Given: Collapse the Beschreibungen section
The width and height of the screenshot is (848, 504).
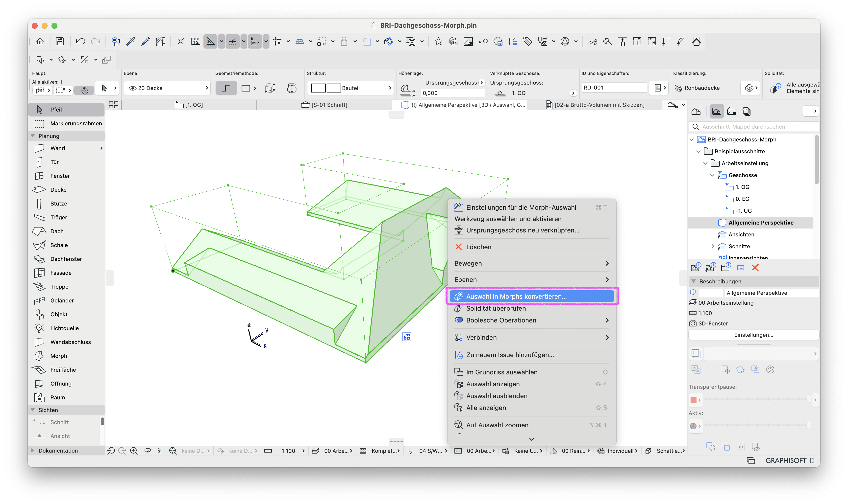Looking at the screenshot, I should click(x=693, y=281).
